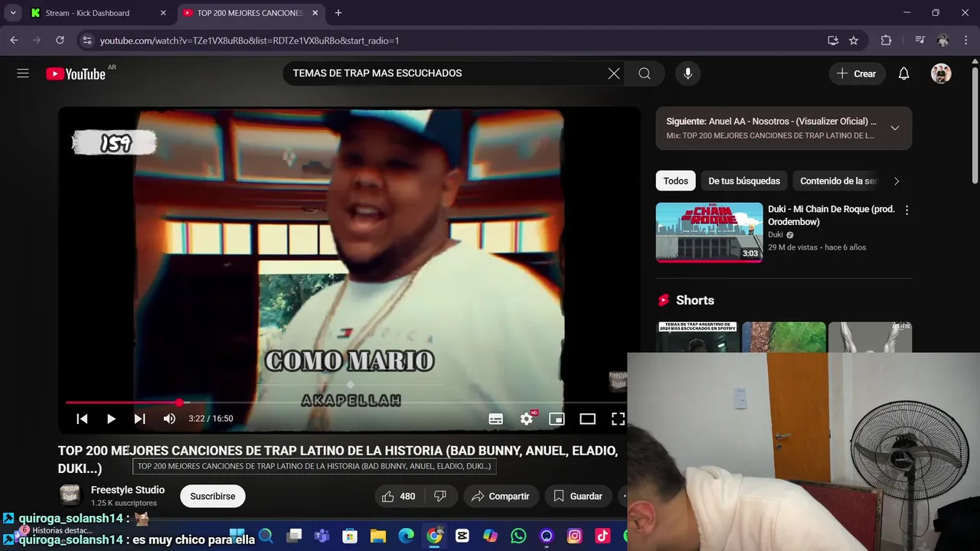Open WhatsApp from taskbar
980x551 pixels.
tap(518, 536)
